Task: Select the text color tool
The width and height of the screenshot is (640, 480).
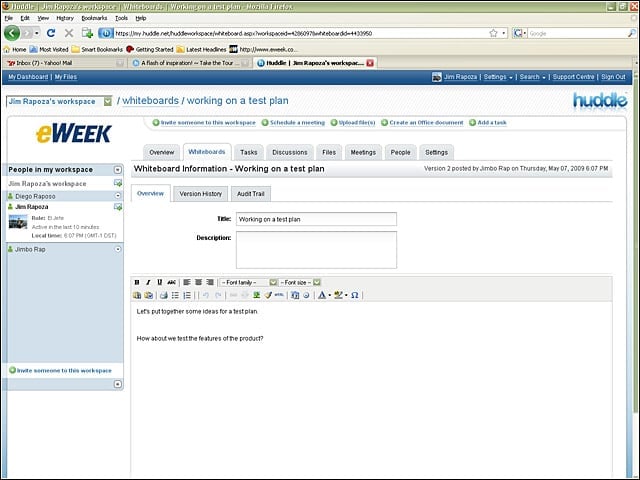Action: [322, 295]
